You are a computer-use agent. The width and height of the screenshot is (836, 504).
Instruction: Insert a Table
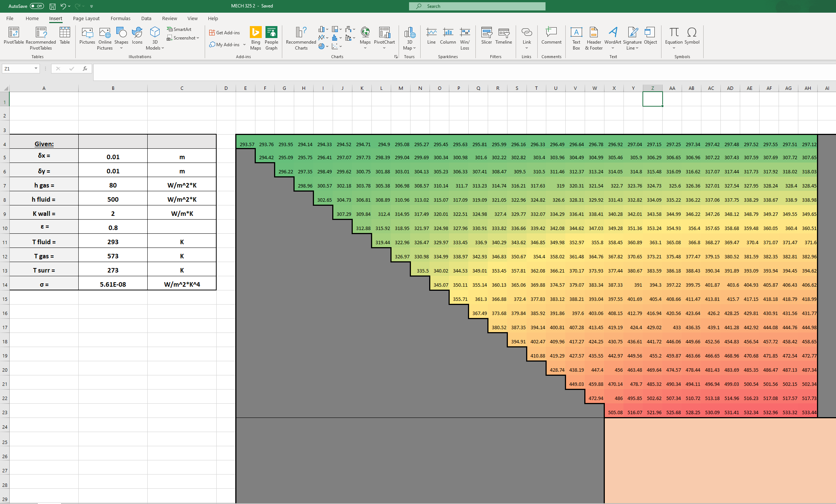click(65, 36)
